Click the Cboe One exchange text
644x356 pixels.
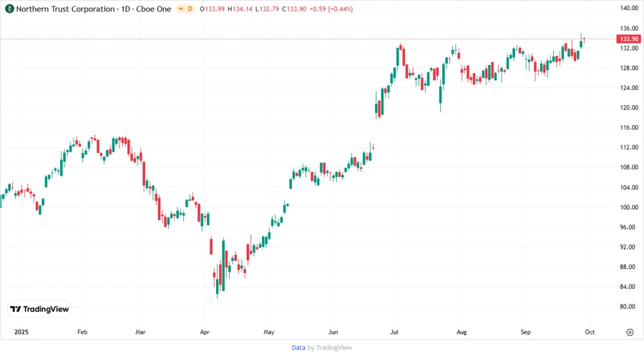(154, 9)
